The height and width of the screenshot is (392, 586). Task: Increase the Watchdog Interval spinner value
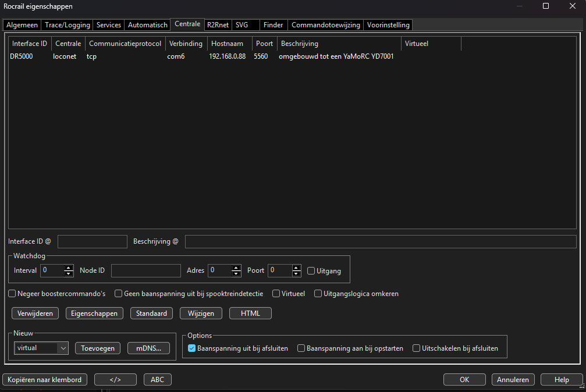(x=69, y=268)
